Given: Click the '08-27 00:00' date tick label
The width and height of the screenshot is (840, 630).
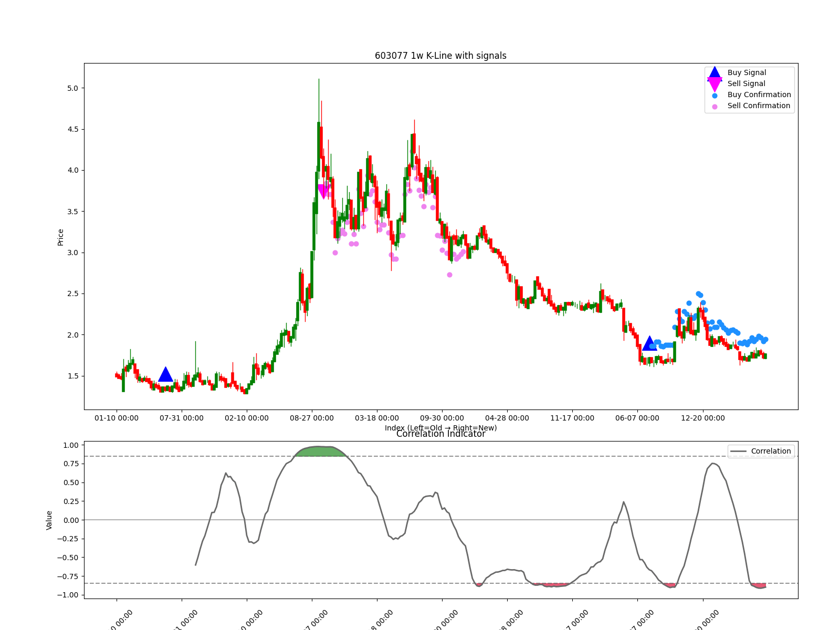Looking at the screenshot, I should (x=312, y=418).
